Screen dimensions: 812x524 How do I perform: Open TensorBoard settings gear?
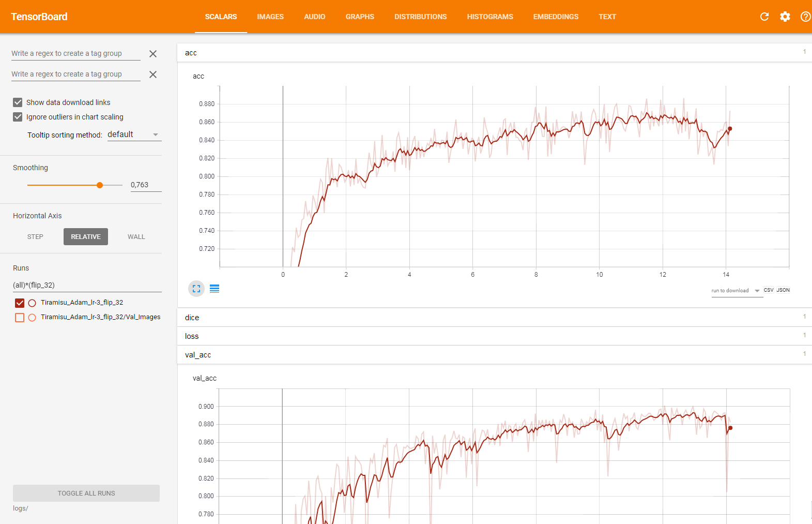point(785,17)
